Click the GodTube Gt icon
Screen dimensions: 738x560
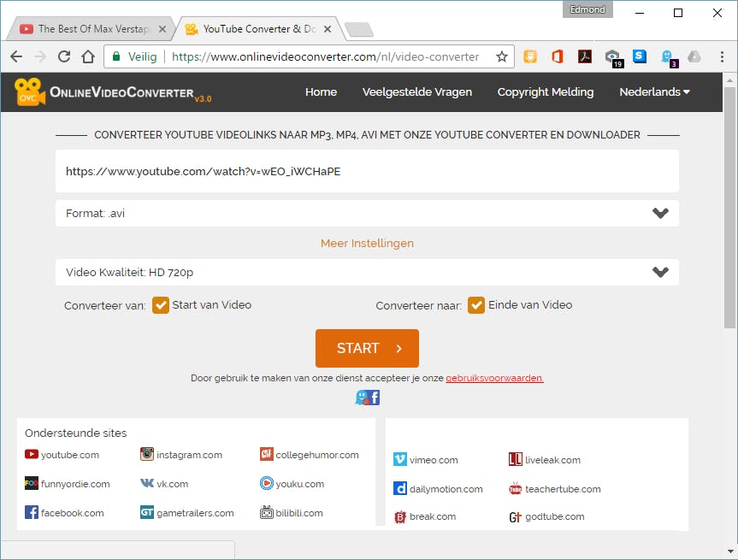(516, 517)
